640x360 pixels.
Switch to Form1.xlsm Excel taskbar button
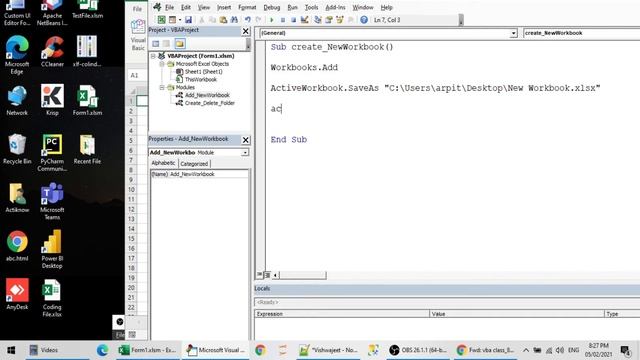pos(147,350)
